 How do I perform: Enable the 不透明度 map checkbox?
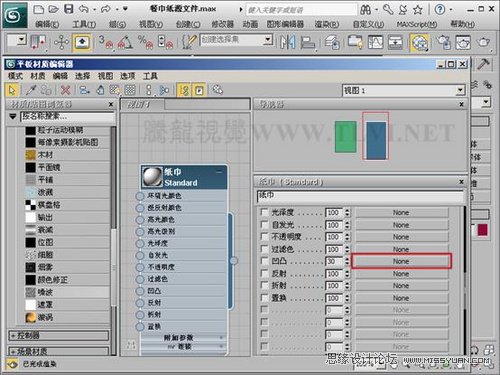pos(264,237)
